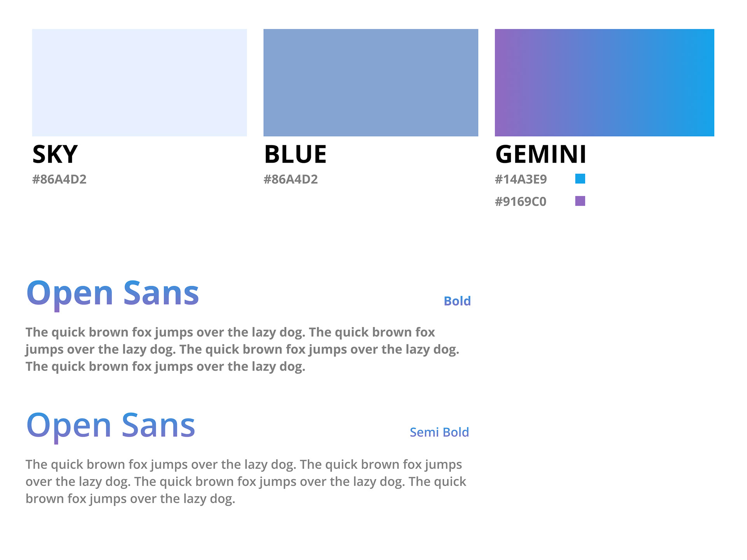Screen dimensions: 747x560
Task: Click the "Bold" weight label
Action: point(457,301)
